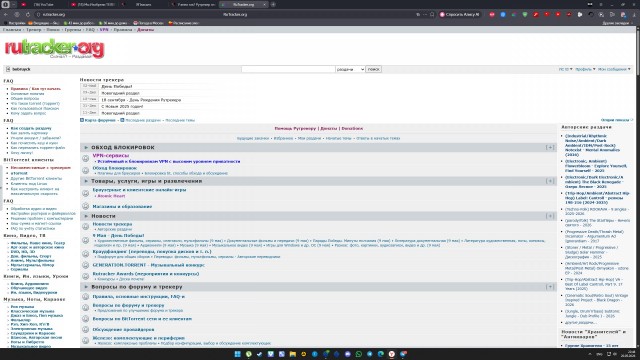The width and height of the screenshot is (640, 360).
Task: Open Правила in the top navigation
Action: pyautogui.click(x=123, y=30)
